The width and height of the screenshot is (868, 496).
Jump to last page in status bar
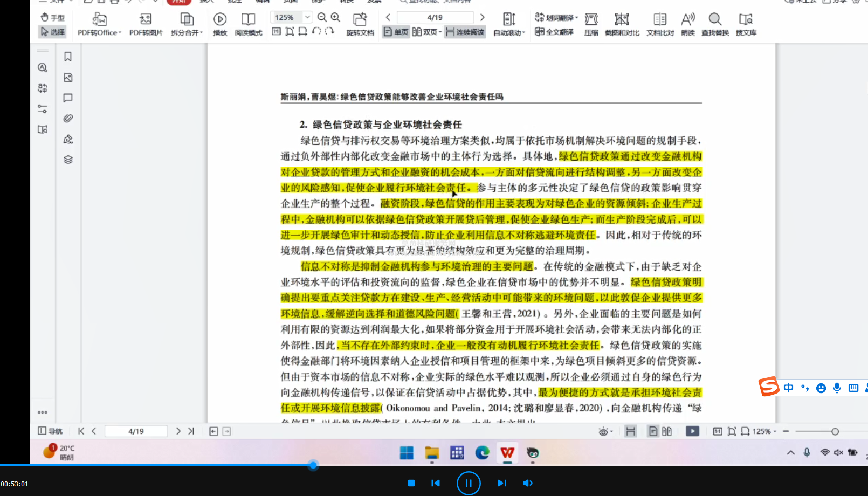(191, 431)
